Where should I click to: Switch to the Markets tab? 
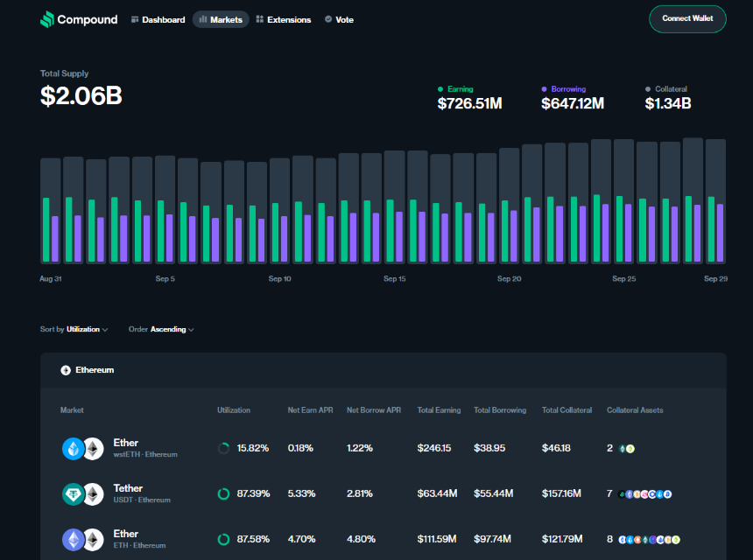coord(221,19)
